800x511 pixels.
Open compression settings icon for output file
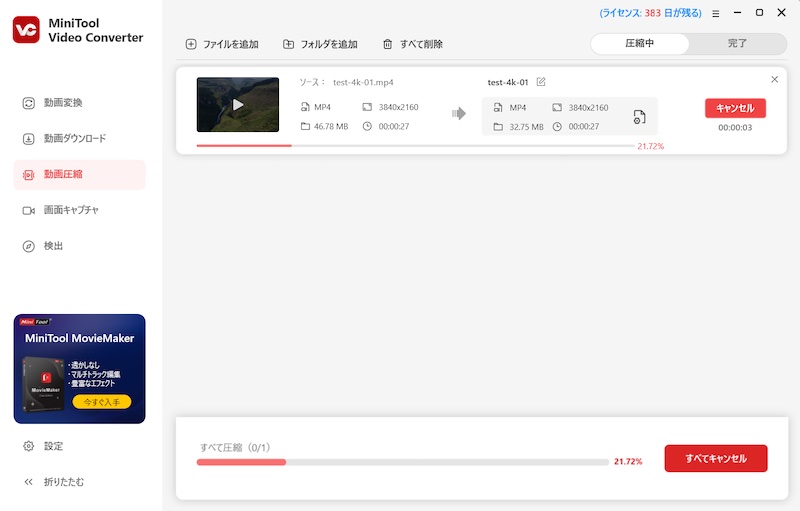pos(639,118)
